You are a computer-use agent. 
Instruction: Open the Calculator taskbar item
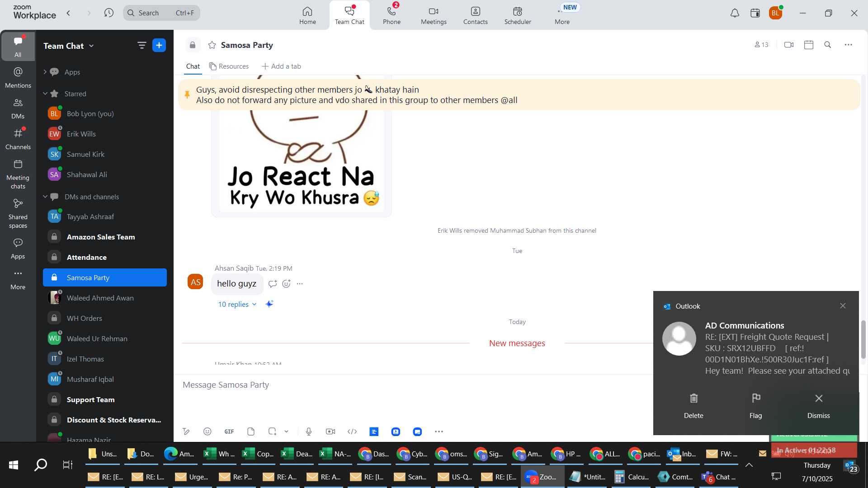(632, 477)
